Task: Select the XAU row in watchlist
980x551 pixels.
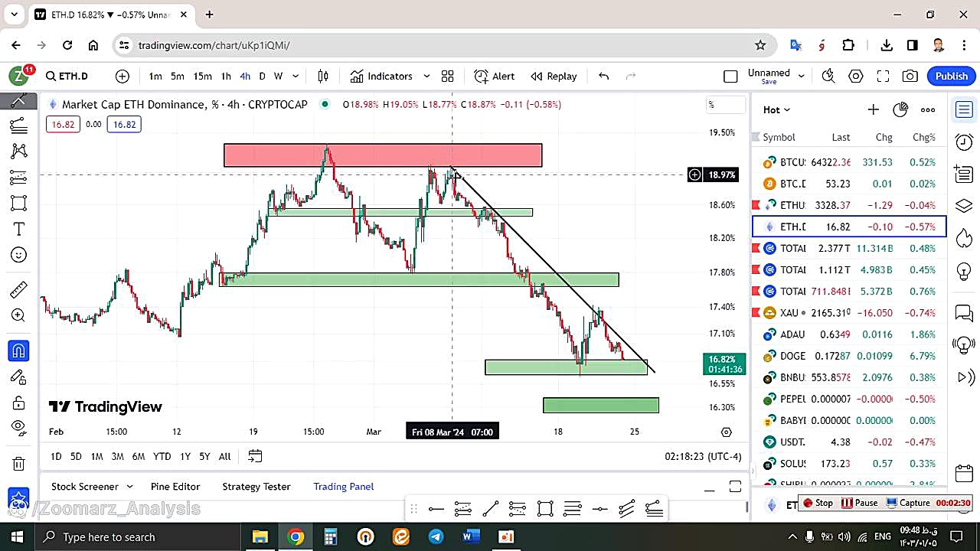Action: tap(849, 312)
